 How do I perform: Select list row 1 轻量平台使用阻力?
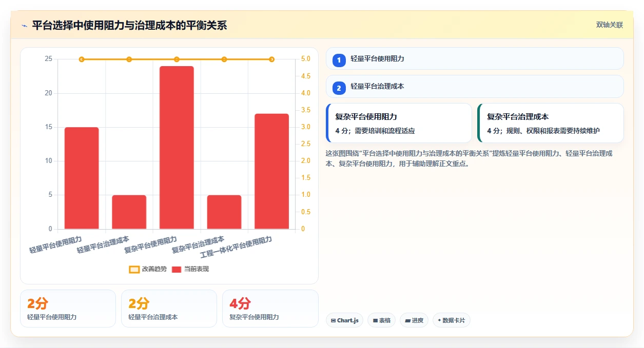[475, 58]
